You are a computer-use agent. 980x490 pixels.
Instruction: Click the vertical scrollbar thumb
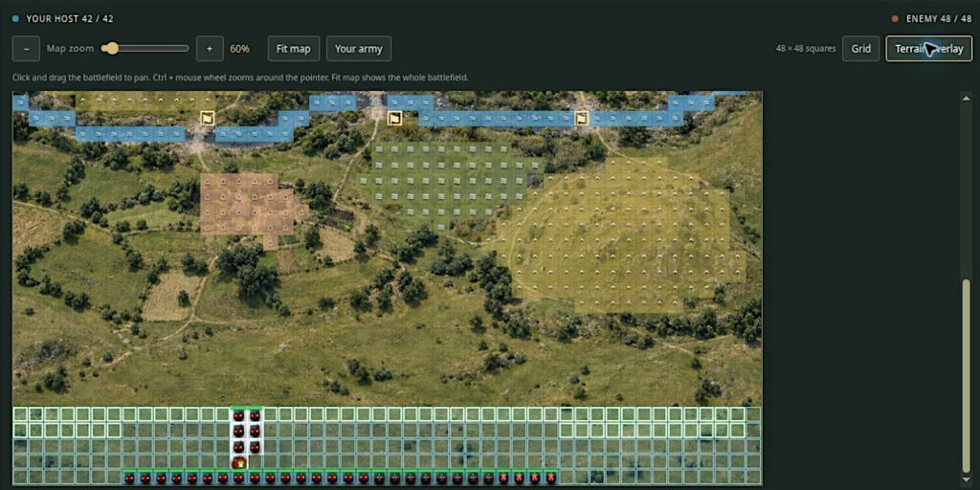[x=967, y=375]
